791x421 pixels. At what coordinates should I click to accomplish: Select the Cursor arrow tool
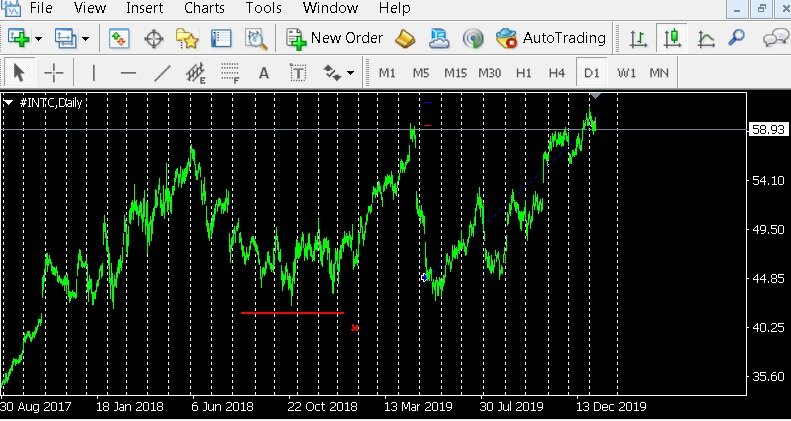19,73
